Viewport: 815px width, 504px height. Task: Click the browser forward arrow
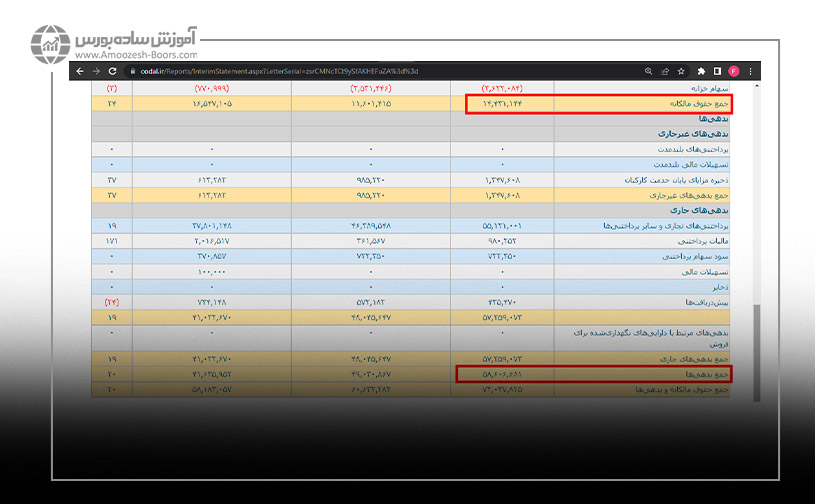click(95, 71)
